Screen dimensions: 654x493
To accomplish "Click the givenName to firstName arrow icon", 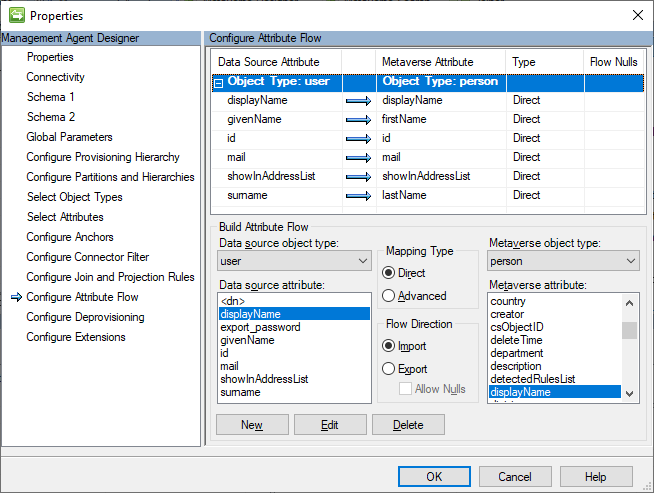I will [358, 120].
